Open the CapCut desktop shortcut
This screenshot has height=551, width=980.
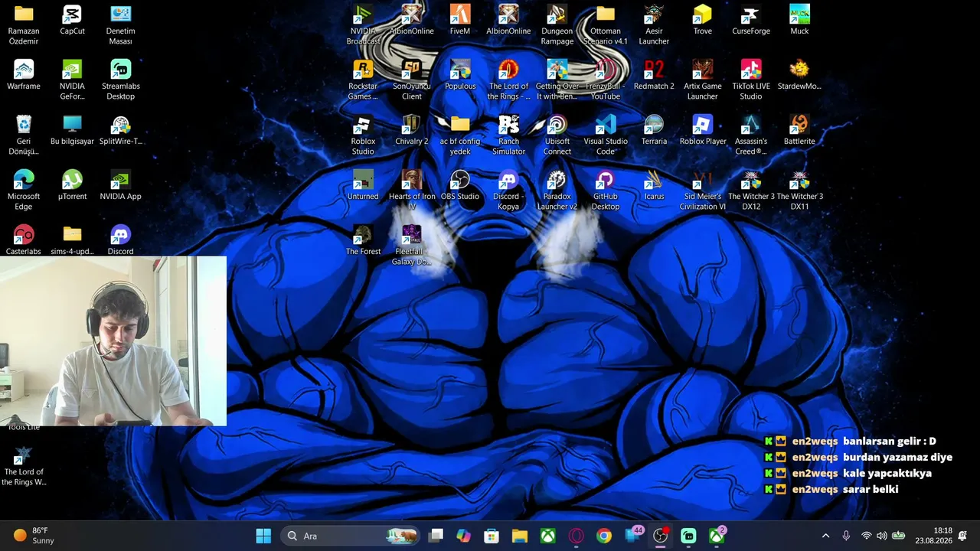click(72, 21)
